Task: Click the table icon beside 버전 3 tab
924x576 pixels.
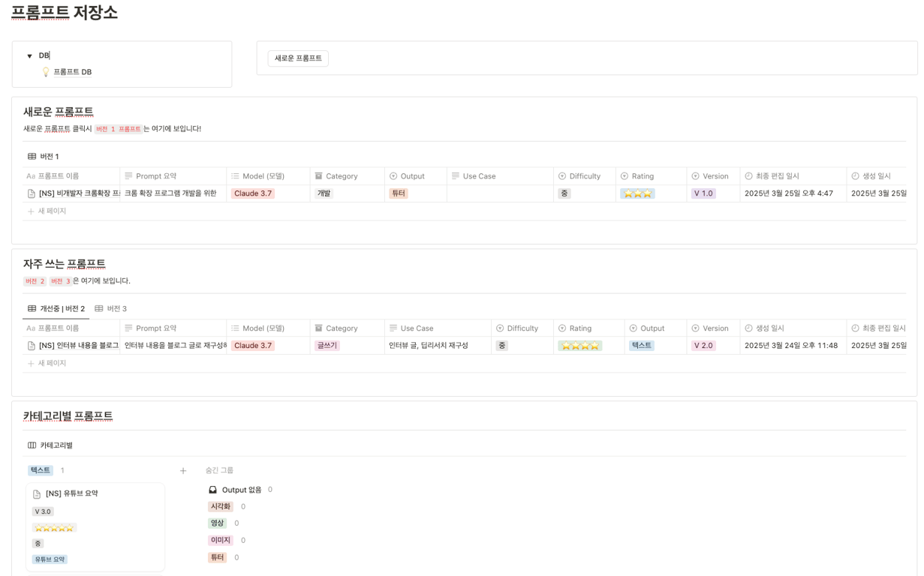Action: tap(99, 309)
